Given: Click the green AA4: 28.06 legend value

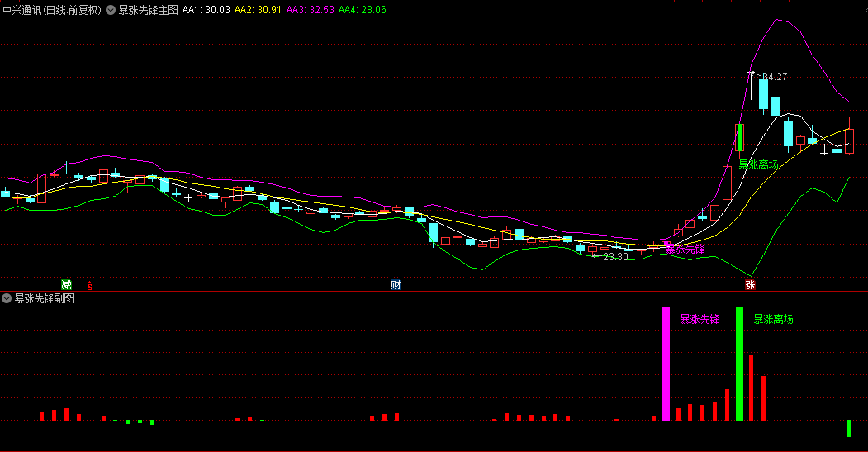Looking at the screenshot, I should pyautogui.click(x=363, y=10).
